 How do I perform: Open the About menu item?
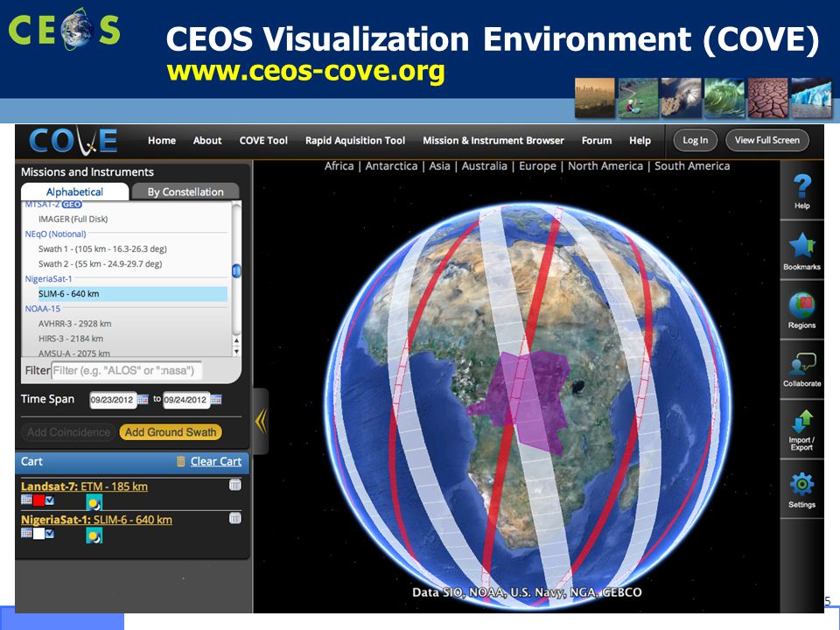pos(207,140)
